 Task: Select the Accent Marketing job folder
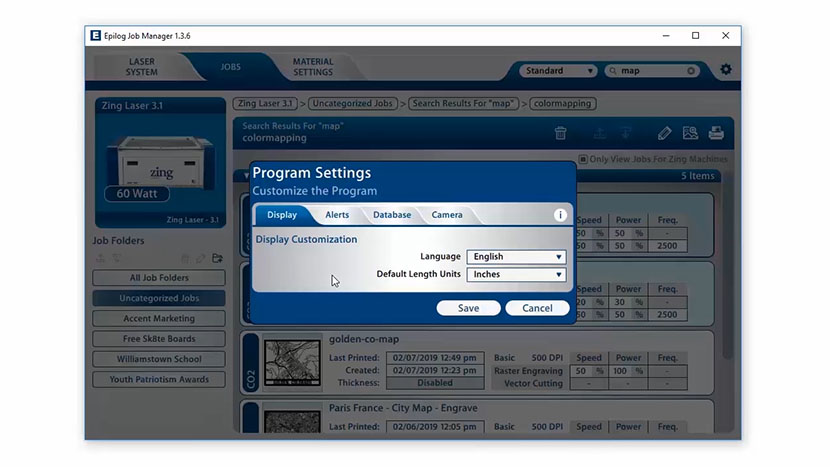(x=159, y=318)
